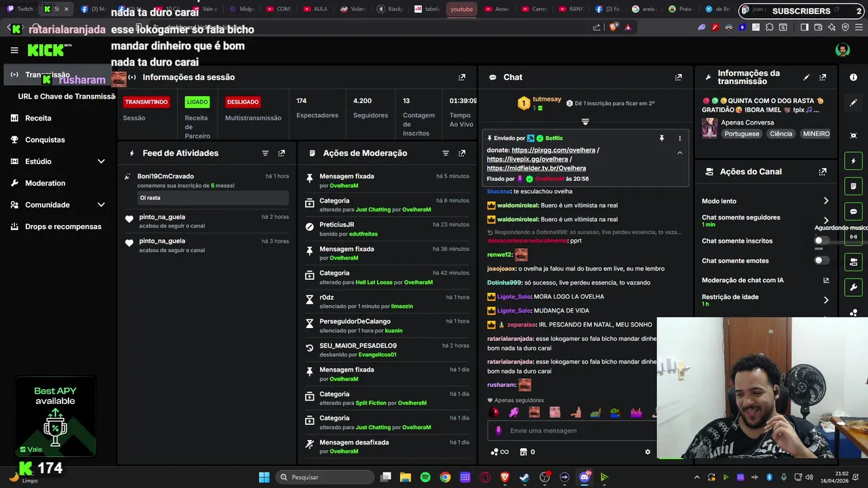Open Moderation in the sidebar
This screenshot has width=868, height=488.
click(45, 183)
